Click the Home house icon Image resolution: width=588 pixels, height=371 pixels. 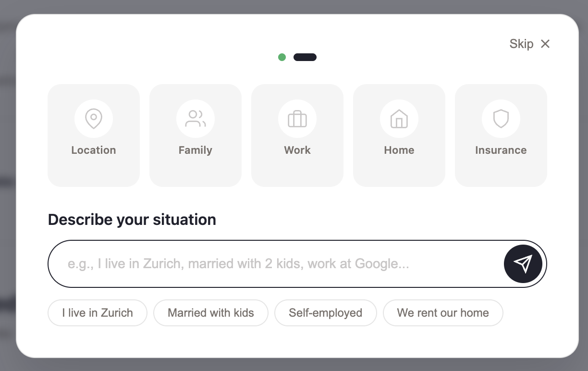click(x=399, y=119)
